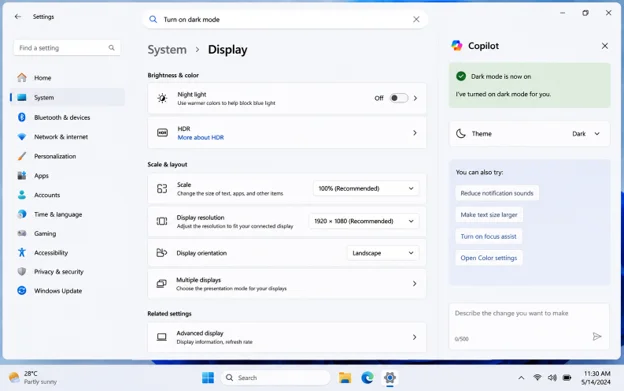The width and height of the screenshot is (624, 391).
Task: Click the More about HDR link
Action: (201, 138)
